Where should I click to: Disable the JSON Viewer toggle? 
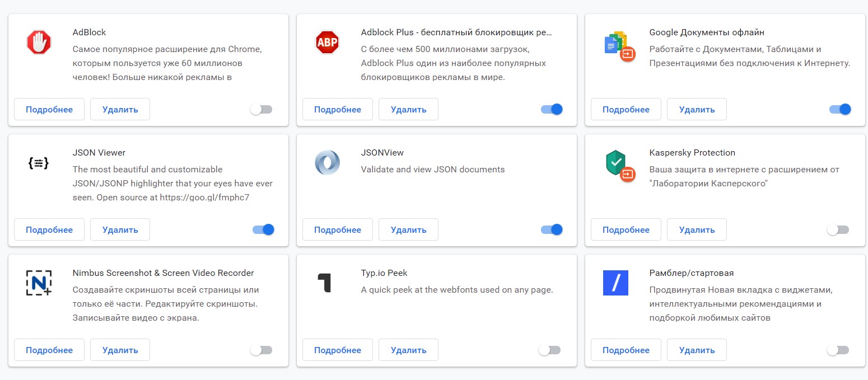(263, 230)
